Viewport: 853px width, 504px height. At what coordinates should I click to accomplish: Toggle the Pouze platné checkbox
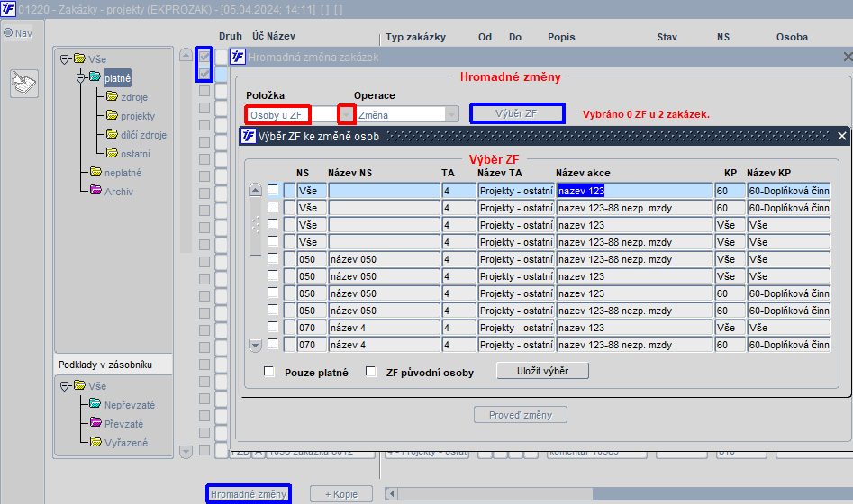(x=268, y=372)
